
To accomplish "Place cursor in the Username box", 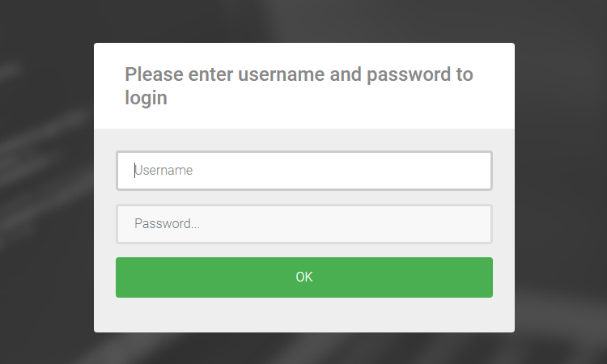I will (x=303, y=171).
